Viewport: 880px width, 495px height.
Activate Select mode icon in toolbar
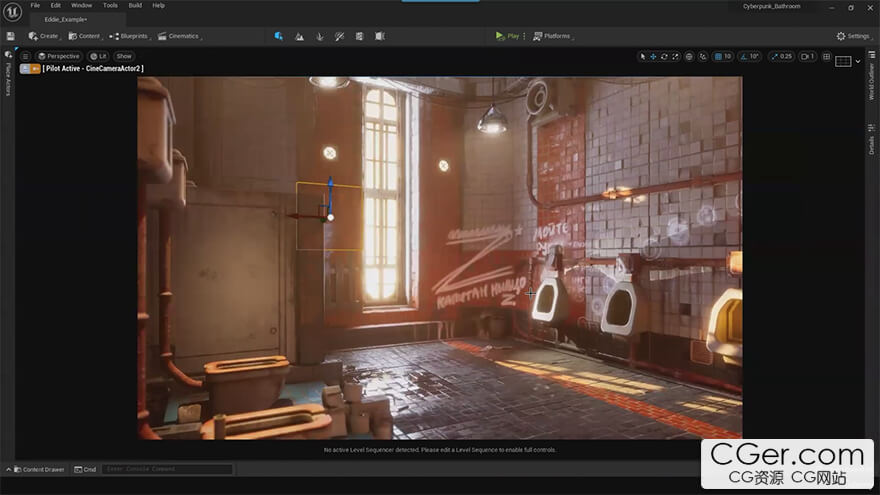(x=278, y=36)
